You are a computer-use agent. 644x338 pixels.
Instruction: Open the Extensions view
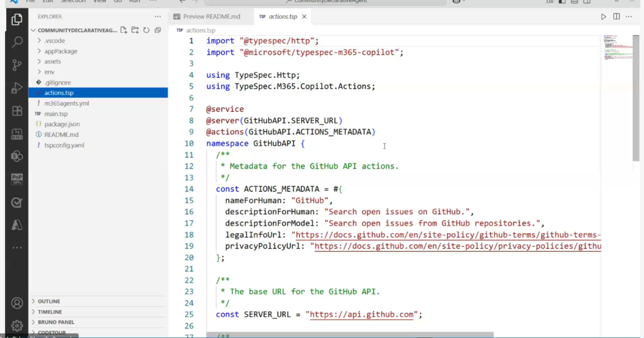(x=17, y=111)
